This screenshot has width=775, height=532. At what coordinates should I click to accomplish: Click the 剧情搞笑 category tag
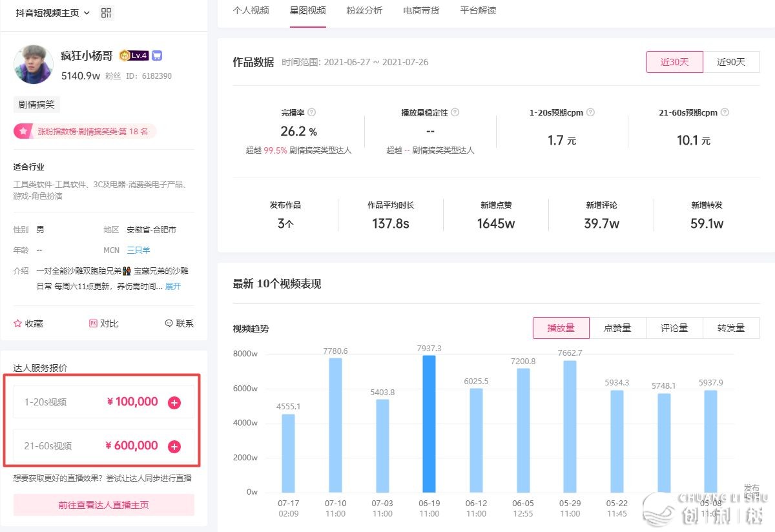coord(37,105)
